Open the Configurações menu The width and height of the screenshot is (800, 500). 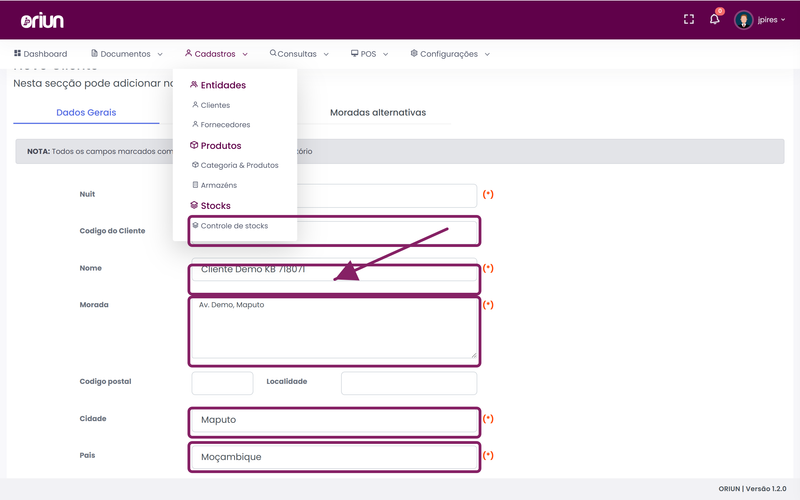450,54
